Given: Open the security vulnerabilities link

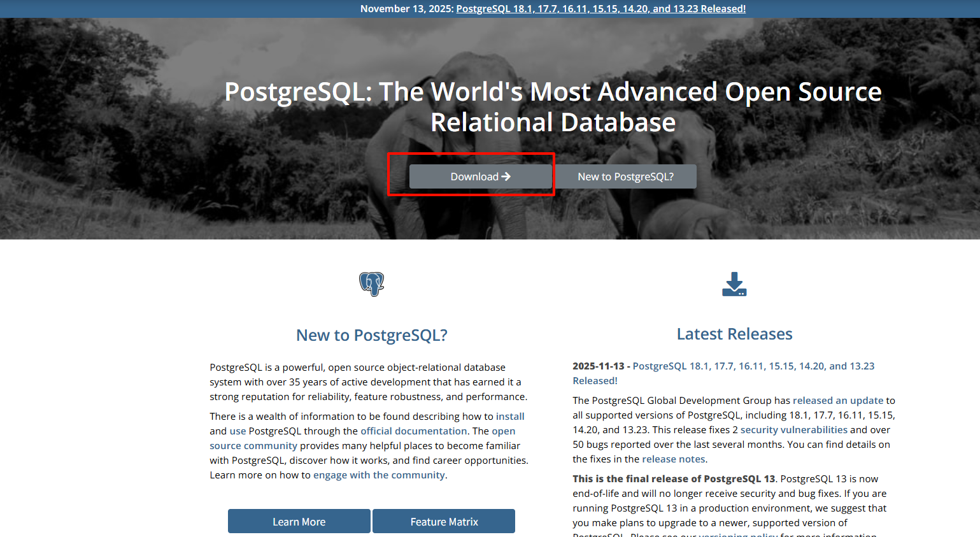Looking at the screenshot, I should click(794, 430).
